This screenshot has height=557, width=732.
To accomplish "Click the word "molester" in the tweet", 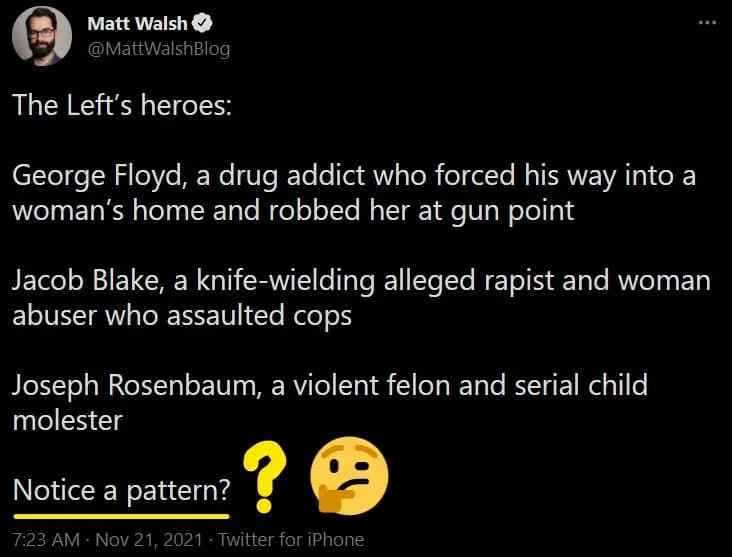I will 67,420.
